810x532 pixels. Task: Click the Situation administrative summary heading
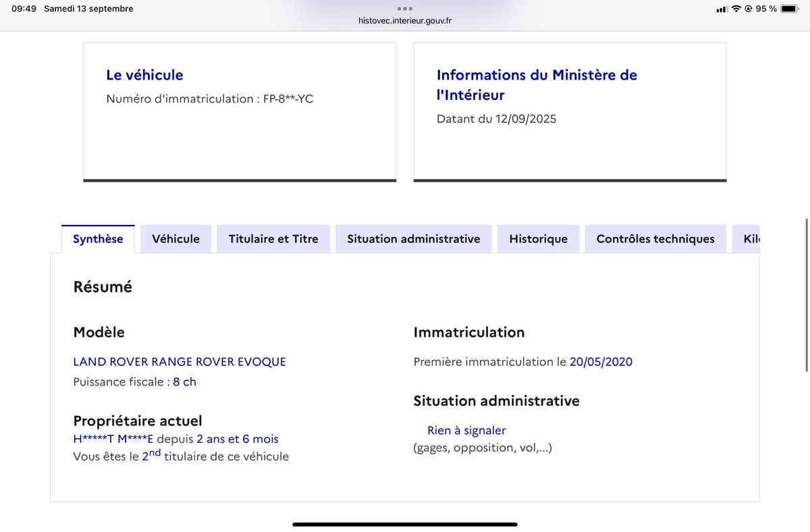pyautogui.click(x=496, y=401)
